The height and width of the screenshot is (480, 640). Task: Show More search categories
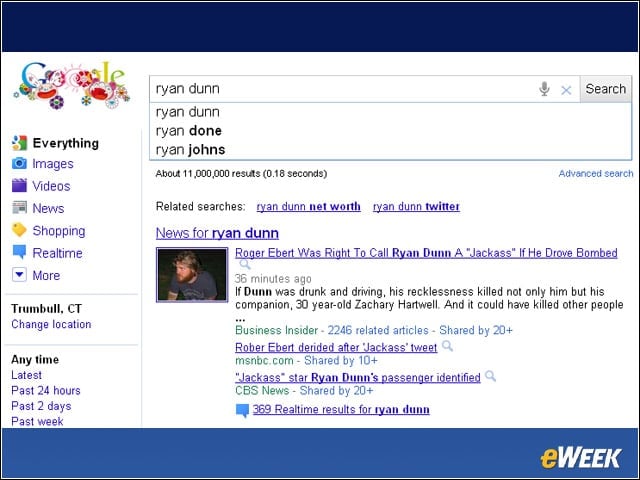coord(46,276)
